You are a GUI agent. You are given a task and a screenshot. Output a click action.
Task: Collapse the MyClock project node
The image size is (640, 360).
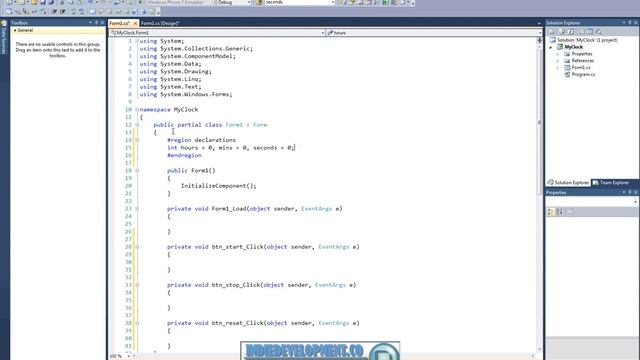pyautogui.click(x=551, y=47)
